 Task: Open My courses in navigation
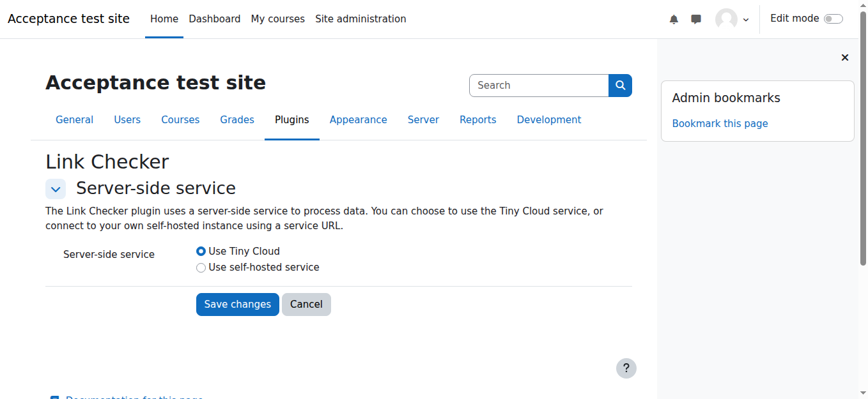click(x=277, y=19)
